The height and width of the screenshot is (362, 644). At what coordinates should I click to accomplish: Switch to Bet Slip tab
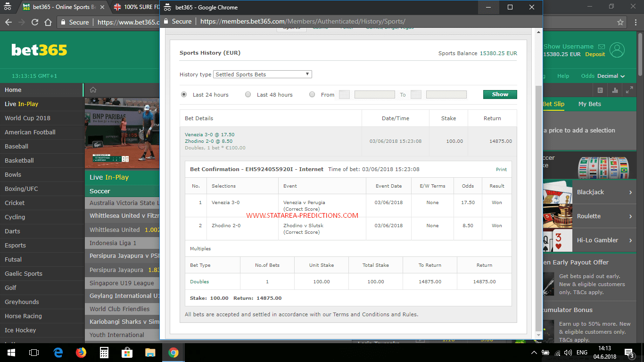click(553, 104)
